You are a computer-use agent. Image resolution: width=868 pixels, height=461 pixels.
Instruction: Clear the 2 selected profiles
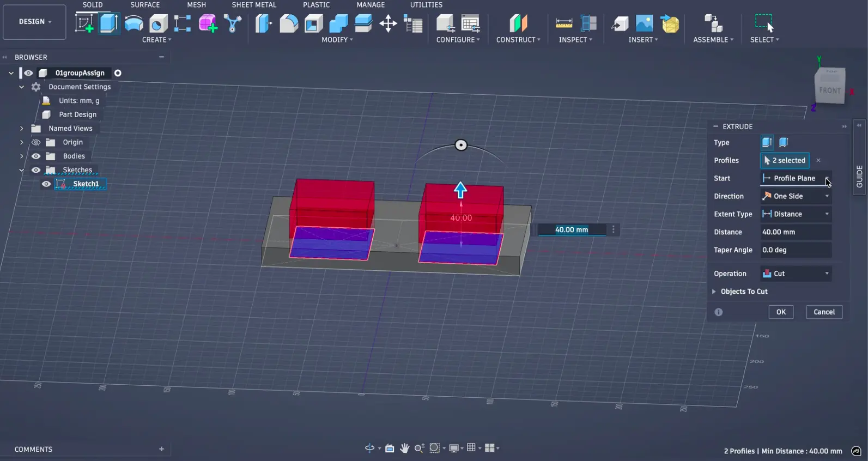(818, 160)
